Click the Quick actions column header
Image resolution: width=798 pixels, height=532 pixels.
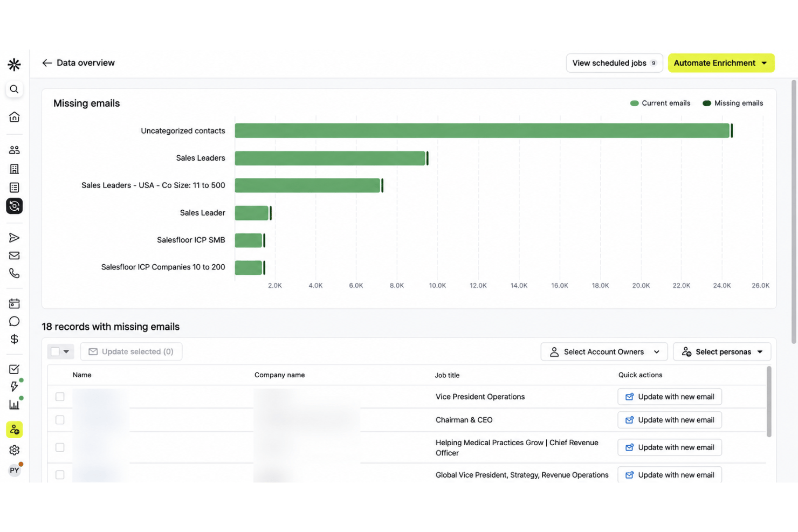pos(640,375)
